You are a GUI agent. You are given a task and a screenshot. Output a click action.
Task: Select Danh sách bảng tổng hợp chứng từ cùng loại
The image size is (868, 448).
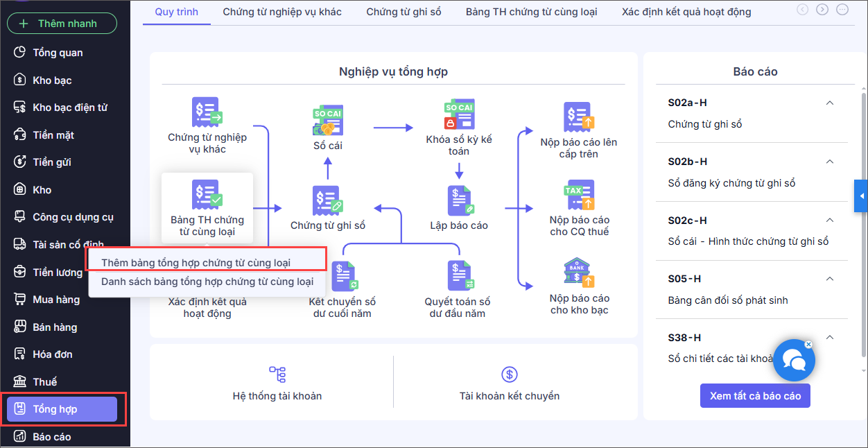[x=207, y=282]
